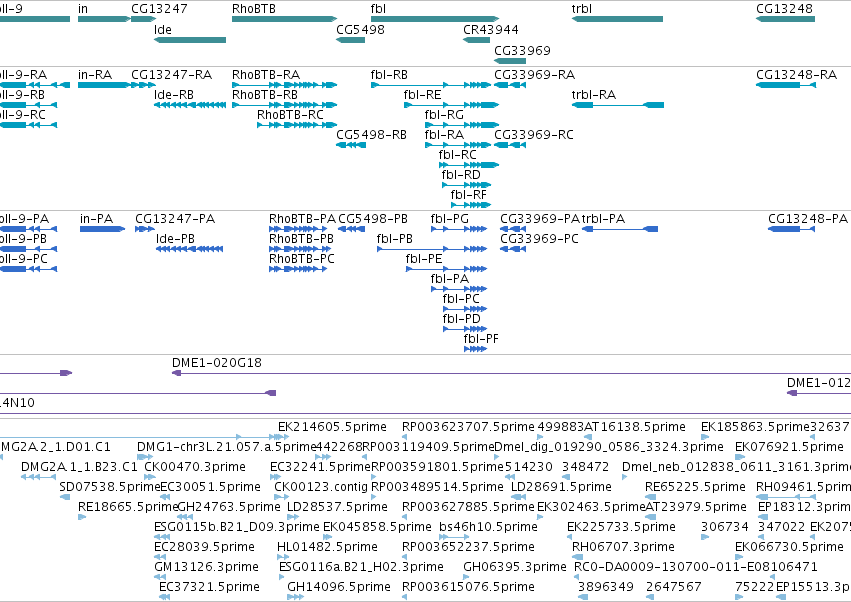
Task: Select protein fbl-PB
Action: coord(432,249)
